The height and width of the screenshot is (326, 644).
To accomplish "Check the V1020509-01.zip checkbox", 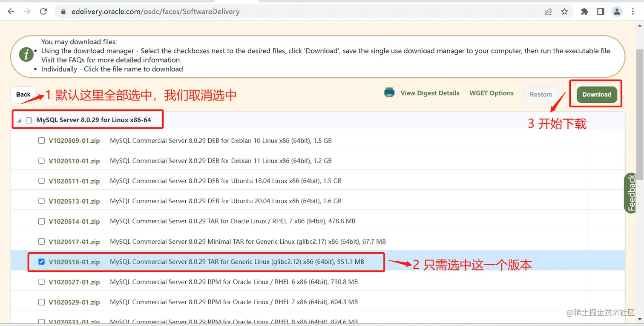I will 41,141.
